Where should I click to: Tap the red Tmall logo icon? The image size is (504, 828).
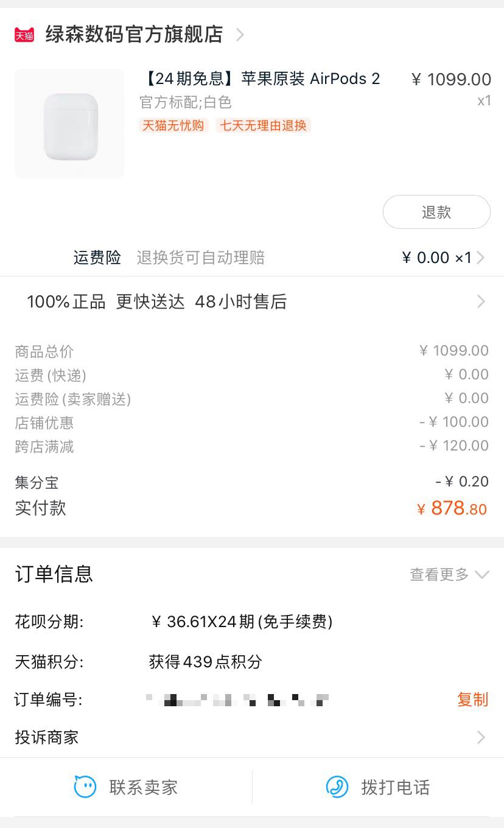point(24,35)
